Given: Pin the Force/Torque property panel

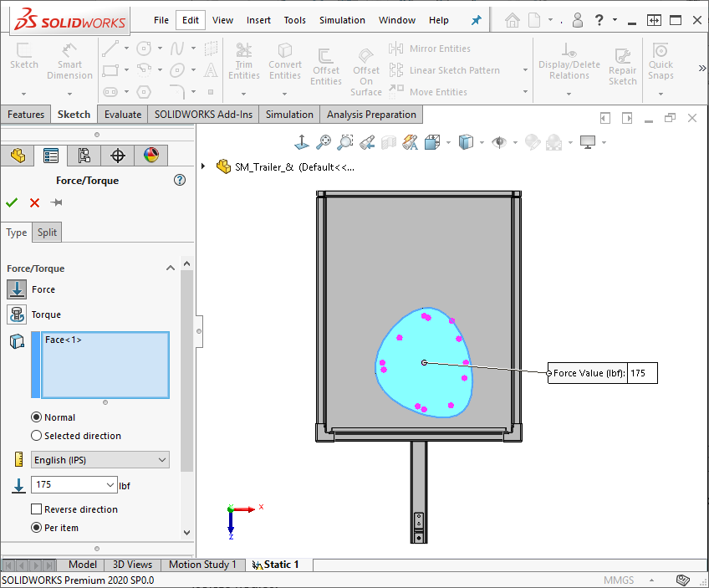Looking at the screenshot, I should tap(57, 202).
